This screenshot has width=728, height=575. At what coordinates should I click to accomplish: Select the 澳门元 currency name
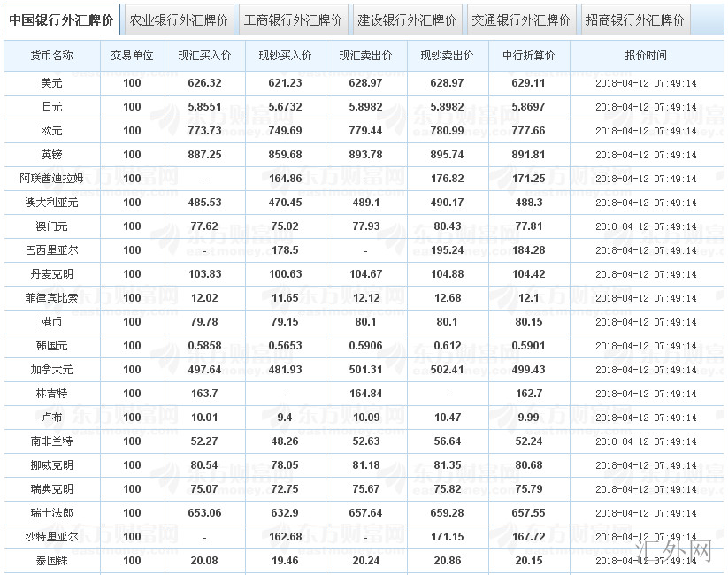(51, 226)
